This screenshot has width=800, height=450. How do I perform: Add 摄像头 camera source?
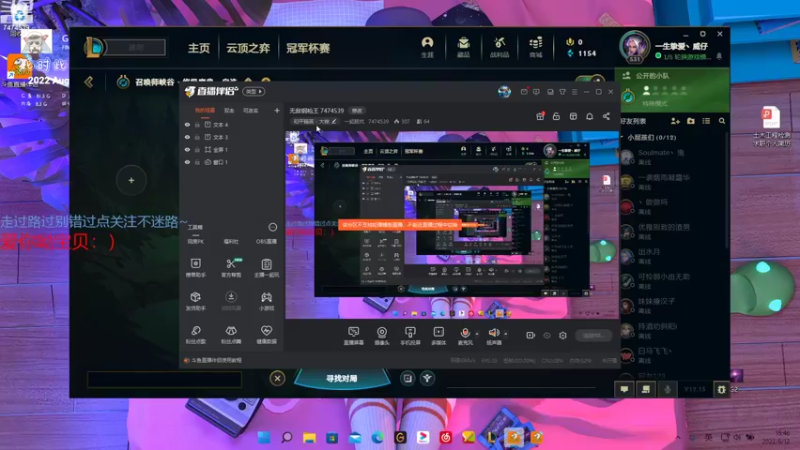pyautogui.click(x=382, y=336)
